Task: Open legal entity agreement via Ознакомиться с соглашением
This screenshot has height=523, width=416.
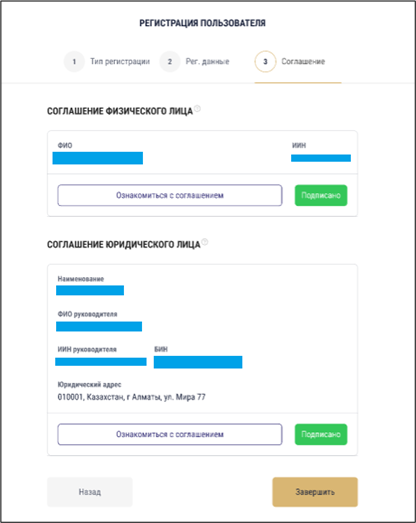Action: [x=170, y=434]
